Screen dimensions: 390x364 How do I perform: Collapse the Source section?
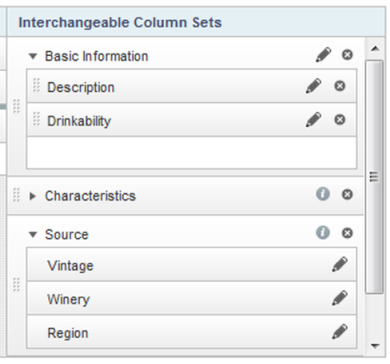33,235
